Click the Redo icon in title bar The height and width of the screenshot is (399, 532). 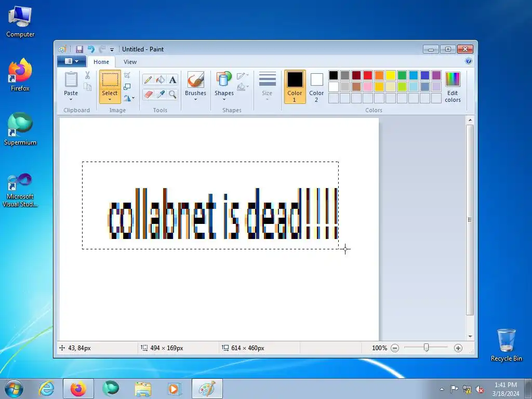(102, 49)
